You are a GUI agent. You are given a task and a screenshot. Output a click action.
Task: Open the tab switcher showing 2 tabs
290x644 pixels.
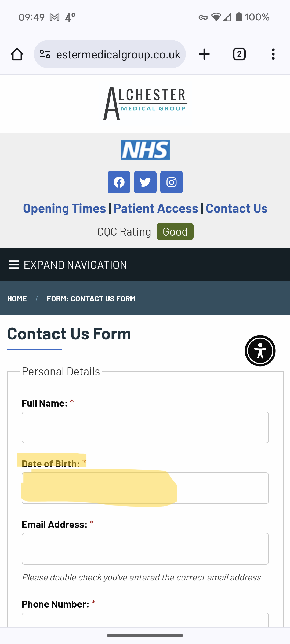coord(239,54)
